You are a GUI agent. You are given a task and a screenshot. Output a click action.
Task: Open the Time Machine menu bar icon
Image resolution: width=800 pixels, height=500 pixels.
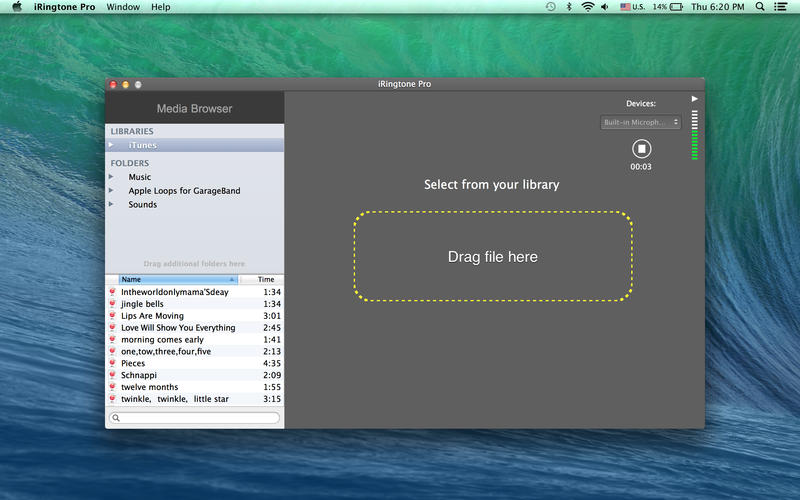[550, 7]
